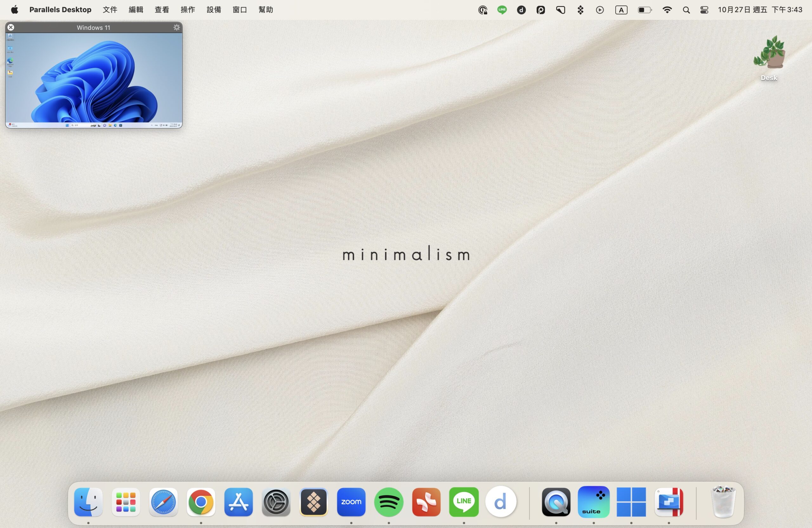Click the lock-badged menu bar icon

pyautogui.click(x=482, y=10)
